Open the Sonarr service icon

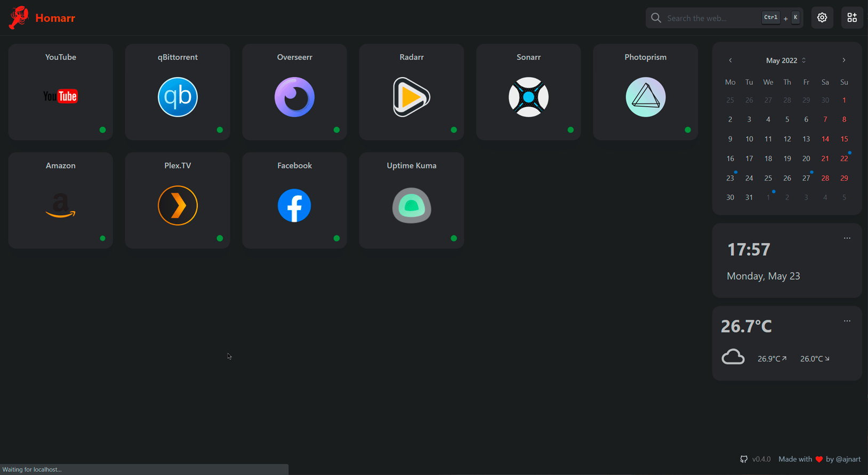click(528, 97)
